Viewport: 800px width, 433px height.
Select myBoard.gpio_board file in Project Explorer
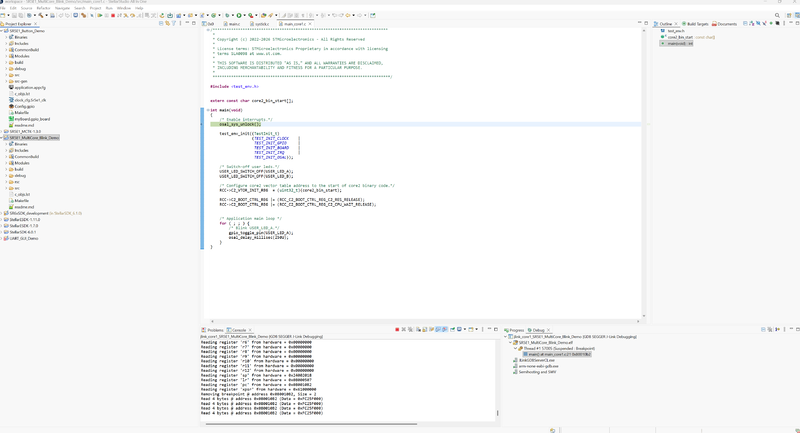[x=32, y=119]
